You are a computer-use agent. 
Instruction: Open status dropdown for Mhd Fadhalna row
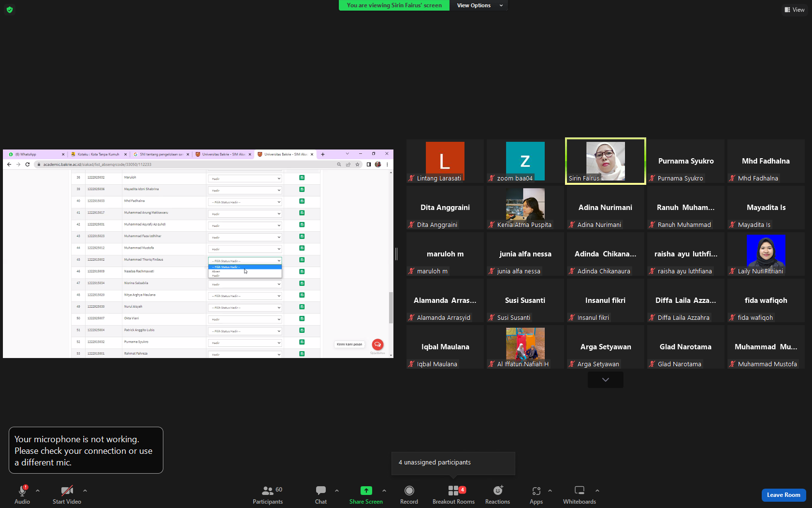click(x=245, y=202)
